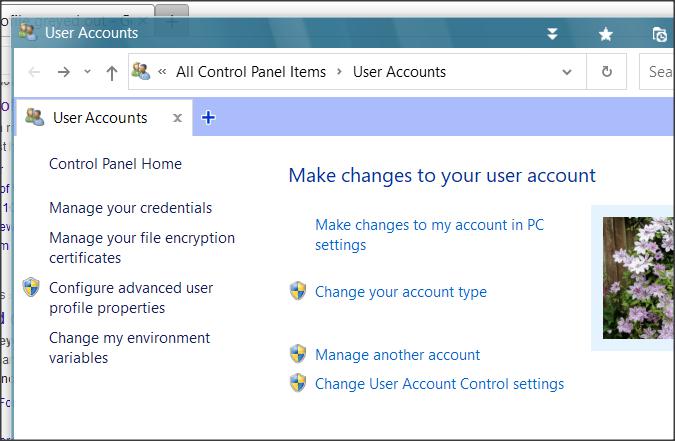Click the Make changes to your user account heading
675x441 pixels.
[x=442, y=175]
